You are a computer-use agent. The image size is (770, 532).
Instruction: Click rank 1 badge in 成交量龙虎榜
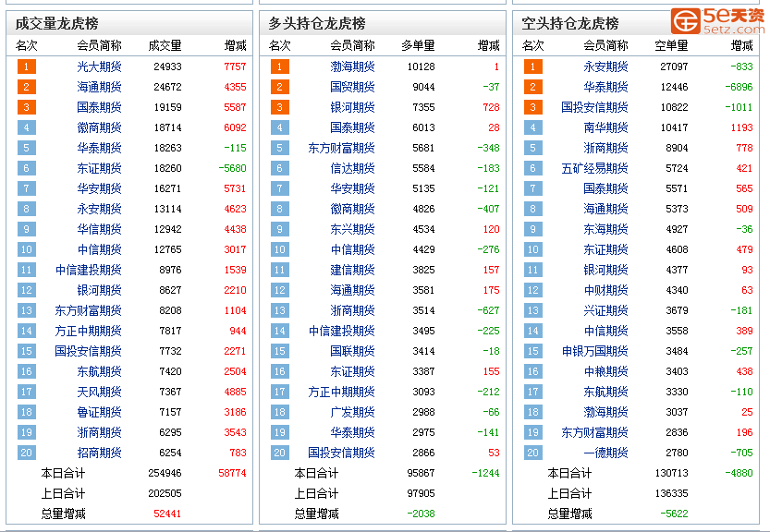27,66
